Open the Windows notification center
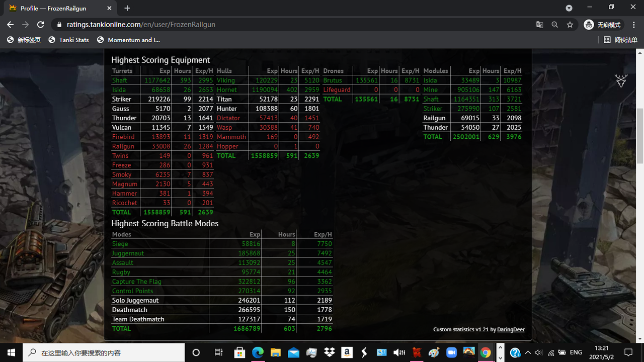The image size is (644, 362). [628, 352]
